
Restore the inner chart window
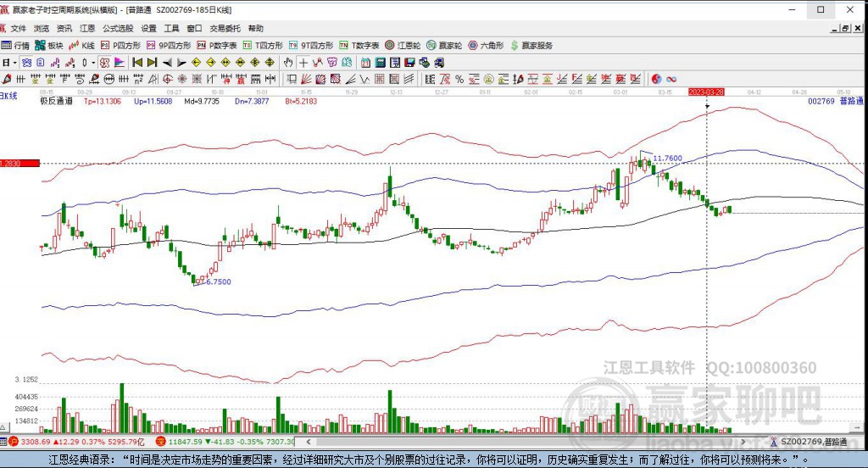coord(846,28)
